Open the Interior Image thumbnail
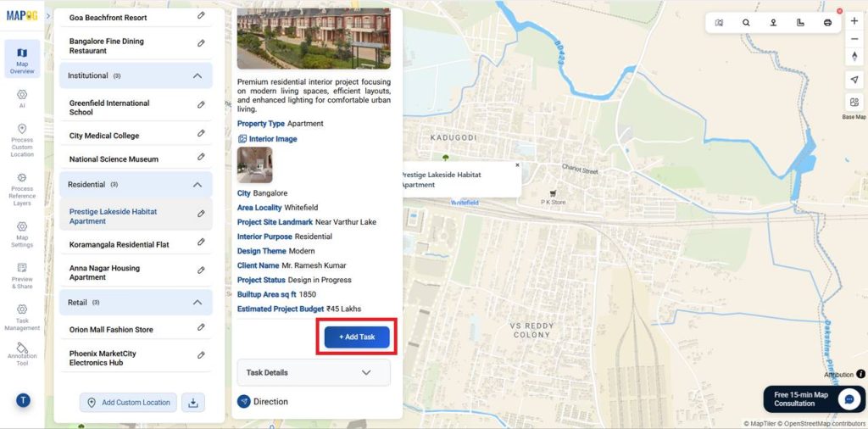868x429 pixels. point(254,164)
